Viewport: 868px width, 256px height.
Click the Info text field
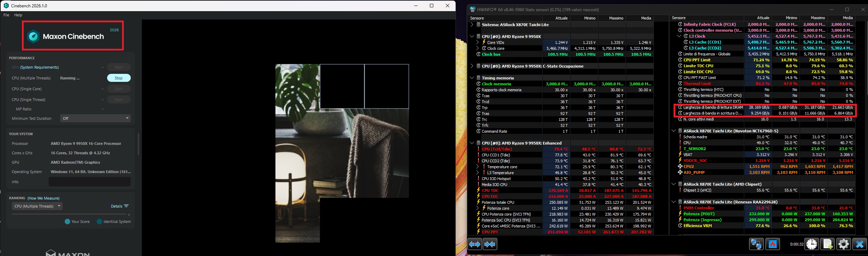tap(90, 182)
